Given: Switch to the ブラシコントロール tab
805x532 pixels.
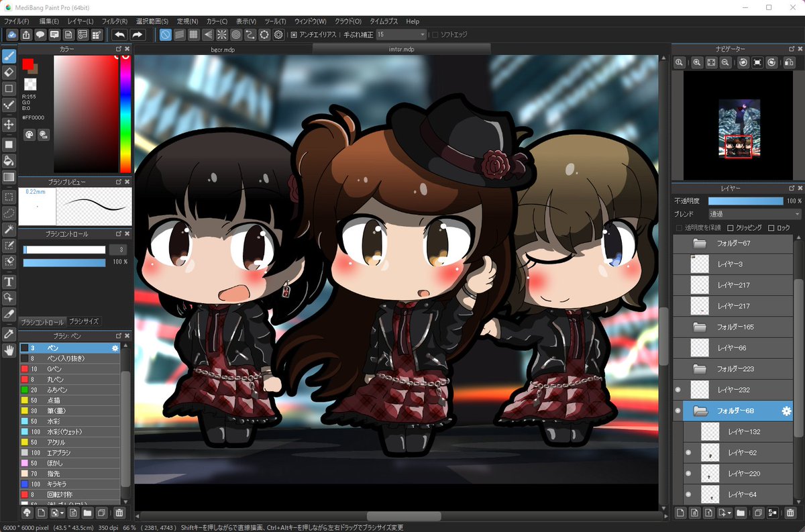Looking at the screenshot, I should point(43,322).
